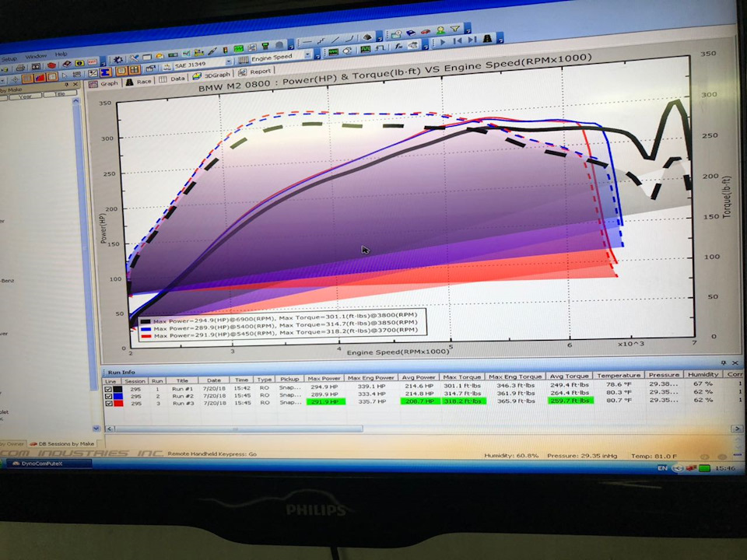
Task: Click the blue book database icon
Action: click(411, 33)
